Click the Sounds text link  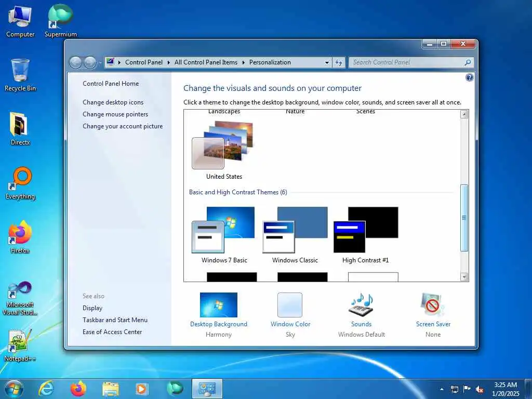pyautogui.click(x=362, y=324)
